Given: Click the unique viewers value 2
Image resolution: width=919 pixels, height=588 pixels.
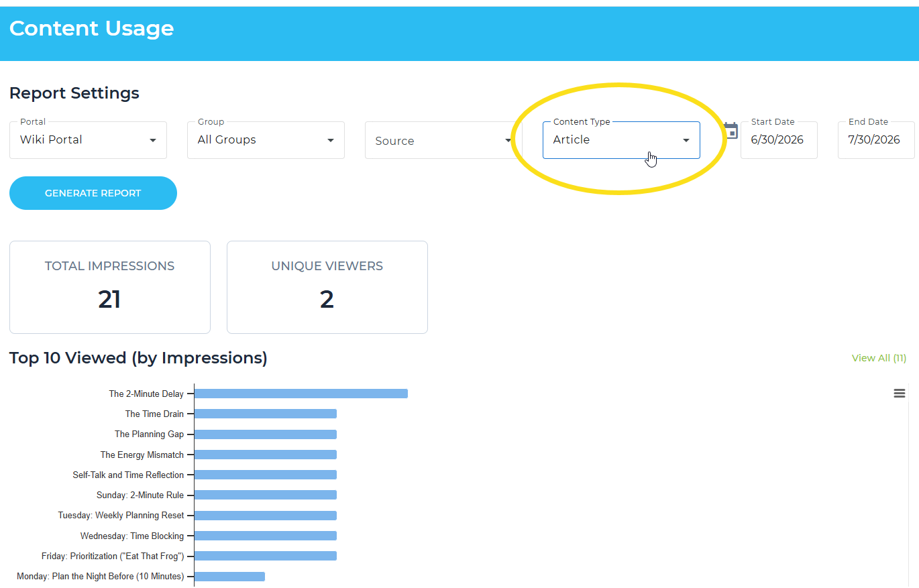Looking at the screenshot, I should pos(327,299).
